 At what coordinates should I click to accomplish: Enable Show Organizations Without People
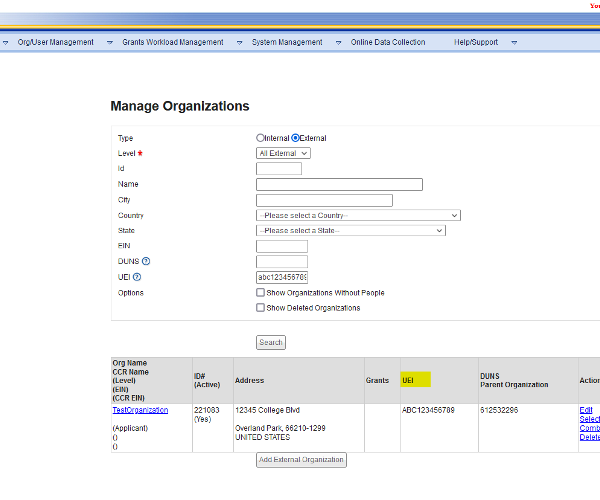(261, 293)
